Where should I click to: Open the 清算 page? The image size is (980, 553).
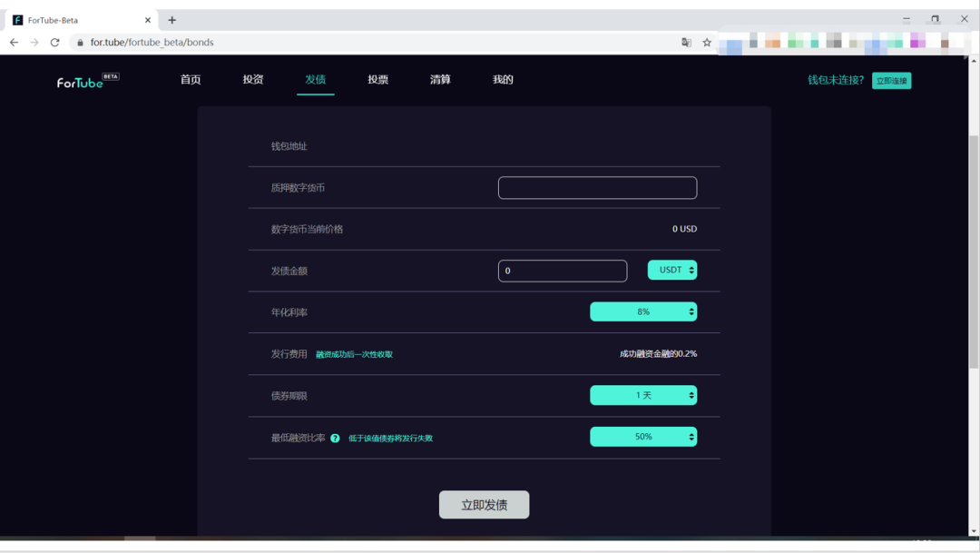tap(440, 80)
